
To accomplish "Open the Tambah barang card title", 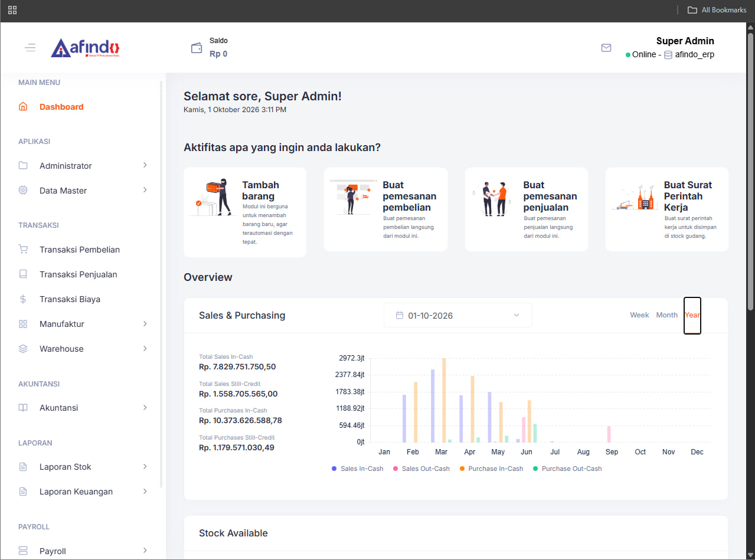I will click(x=260, y=191).
